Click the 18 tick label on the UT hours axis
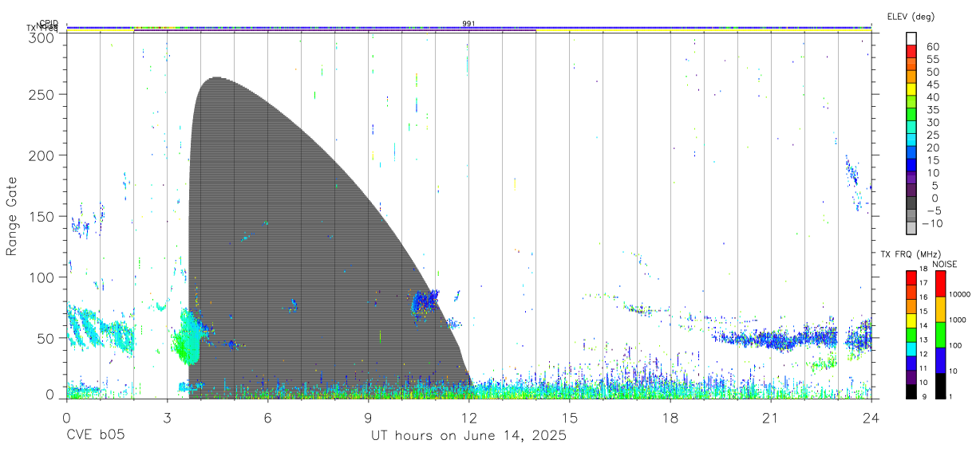The height and width of the screenshot is (452, 980). [670, 418]
